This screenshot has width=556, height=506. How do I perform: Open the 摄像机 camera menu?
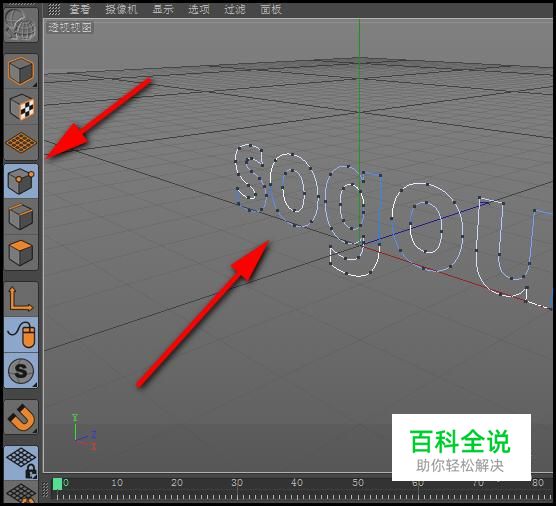coord(121,10)
